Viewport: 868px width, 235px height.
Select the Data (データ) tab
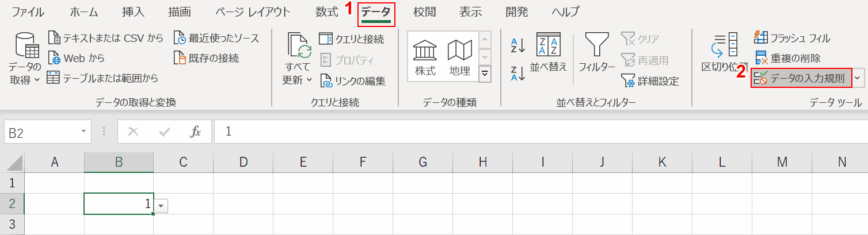click(376, 13)
